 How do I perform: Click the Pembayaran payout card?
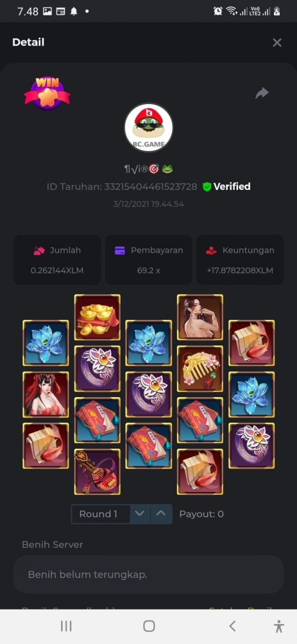coord(148,260)
